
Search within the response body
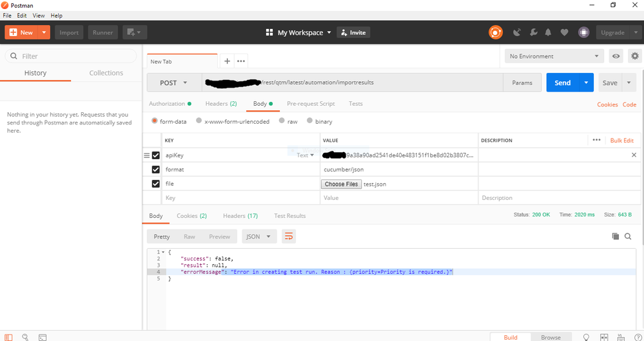tap(628, 236)
